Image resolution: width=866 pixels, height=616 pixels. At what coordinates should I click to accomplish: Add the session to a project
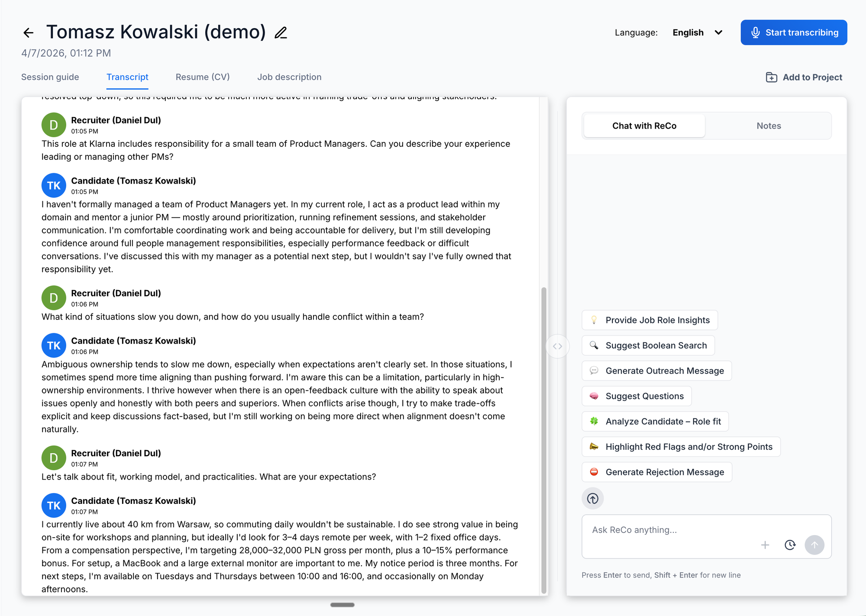(804, 77)
